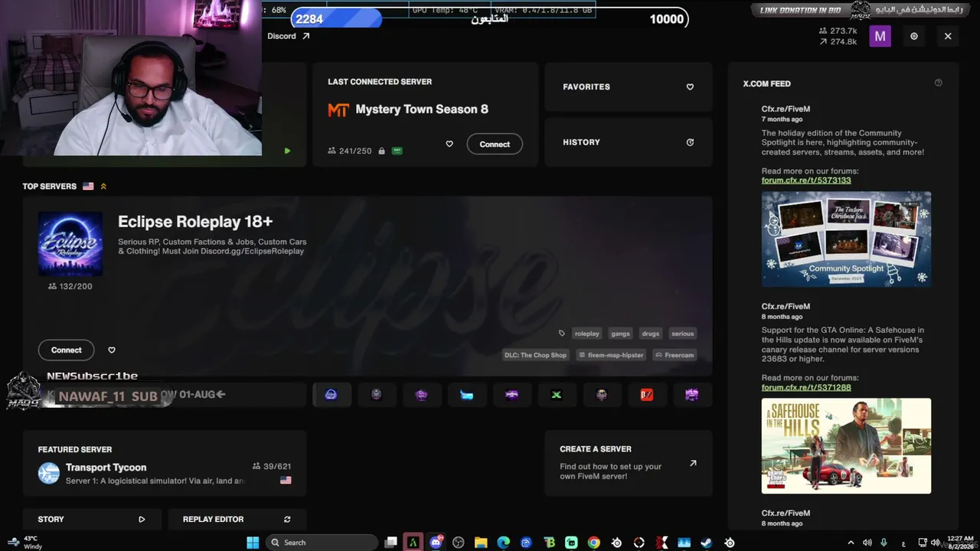Click the gangs tag
980x551 pixels.
coord(621,334)
